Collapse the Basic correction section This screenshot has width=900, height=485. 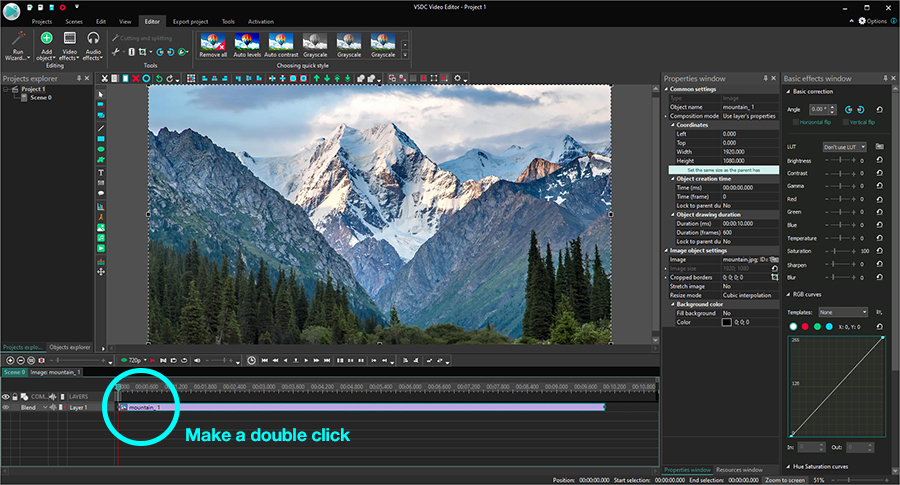point(788,92)
